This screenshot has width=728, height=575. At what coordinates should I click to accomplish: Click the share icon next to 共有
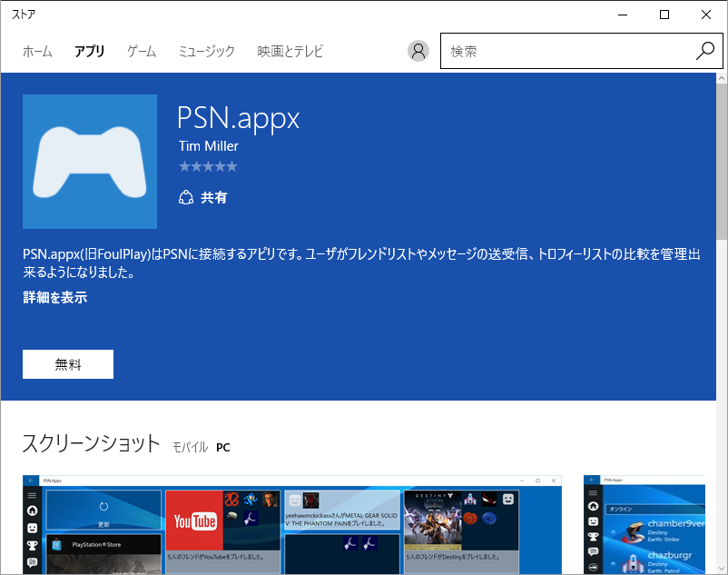(x=186, y=198)
